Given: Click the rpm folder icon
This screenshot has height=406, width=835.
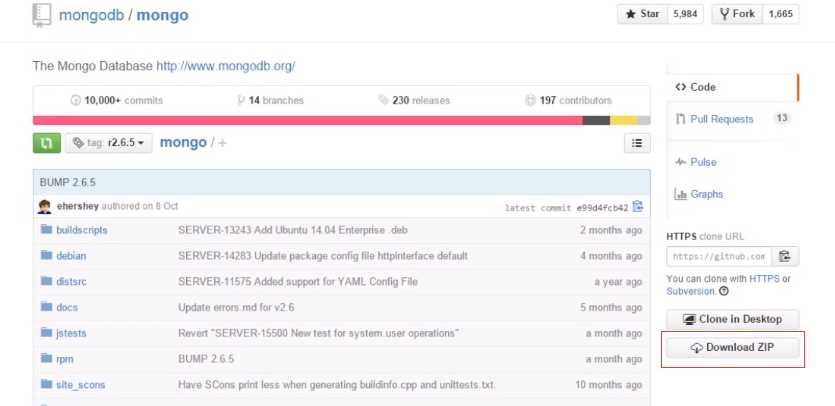Looking at the screenshot, I should (46, 359).
